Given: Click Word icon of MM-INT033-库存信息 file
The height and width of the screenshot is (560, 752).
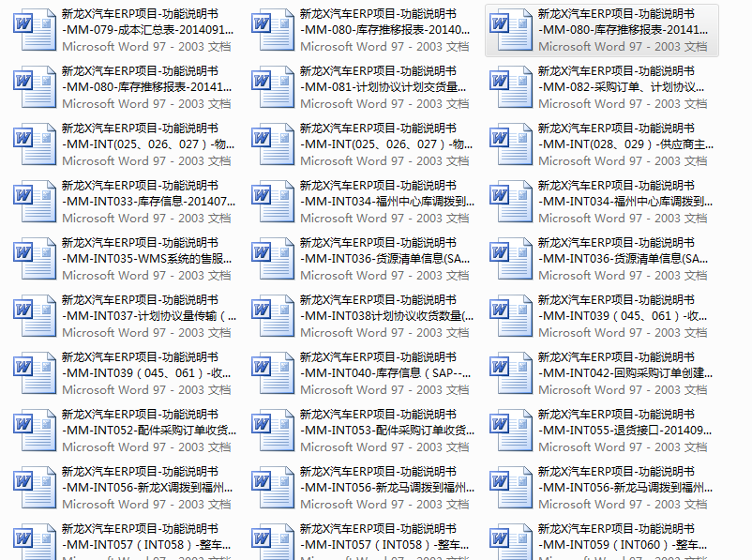Looking at the screenshot, I should tap(34, 202).
